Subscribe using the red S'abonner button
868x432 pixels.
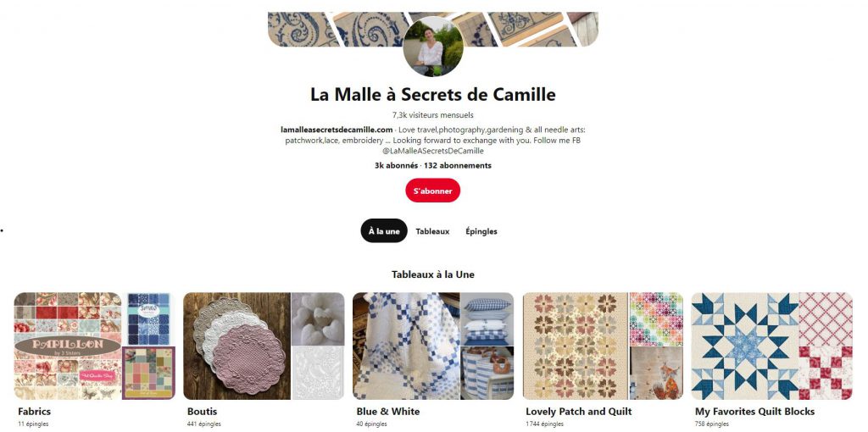pos(433,191)
